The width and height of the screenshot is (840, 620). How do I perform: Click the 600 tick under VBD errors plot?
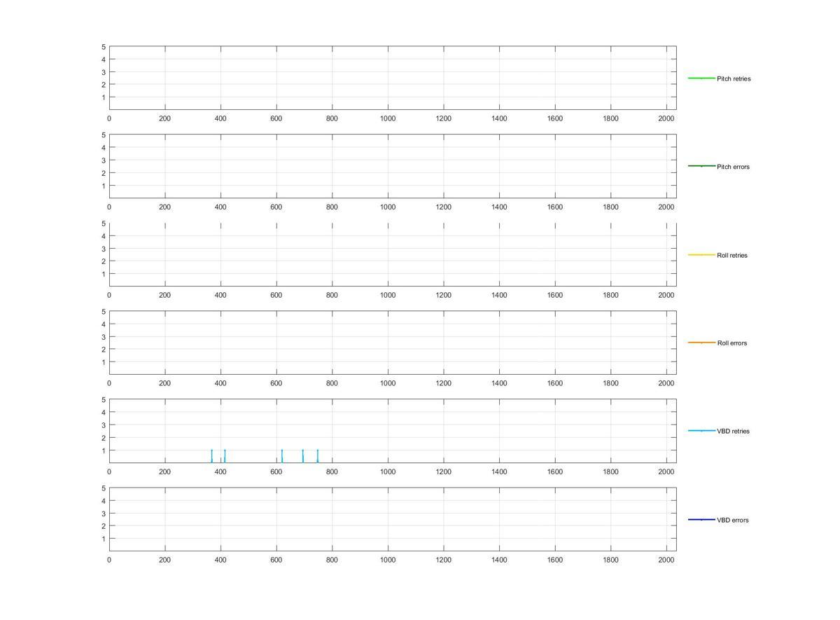tap(276, 560)
